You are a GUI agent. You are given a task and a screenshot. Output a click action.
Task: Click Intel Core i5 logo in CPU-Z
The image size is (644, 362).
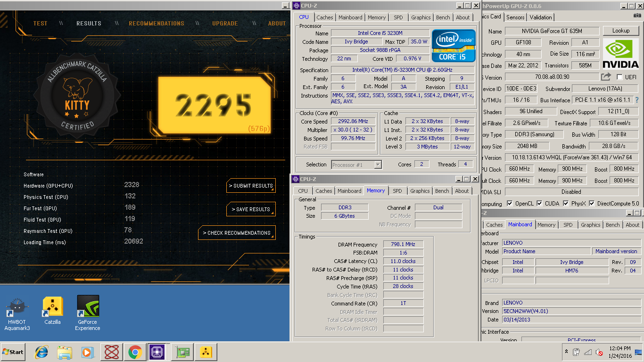tap(454, 46)
